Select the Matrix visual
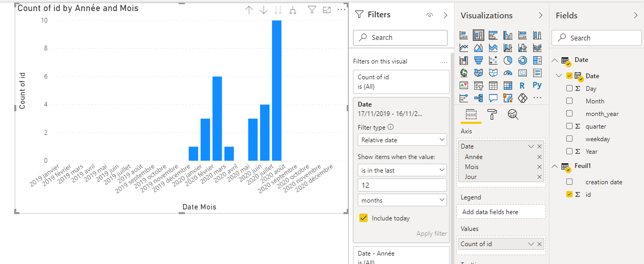Viewport: 644px width, 264px height. tap(508, 86)
